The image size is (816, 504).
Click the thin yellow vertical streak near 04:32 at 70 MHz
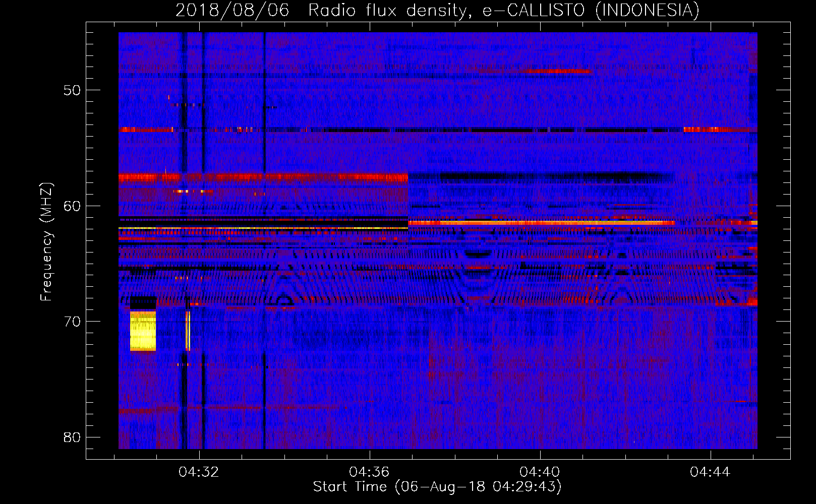pos(188,331)
